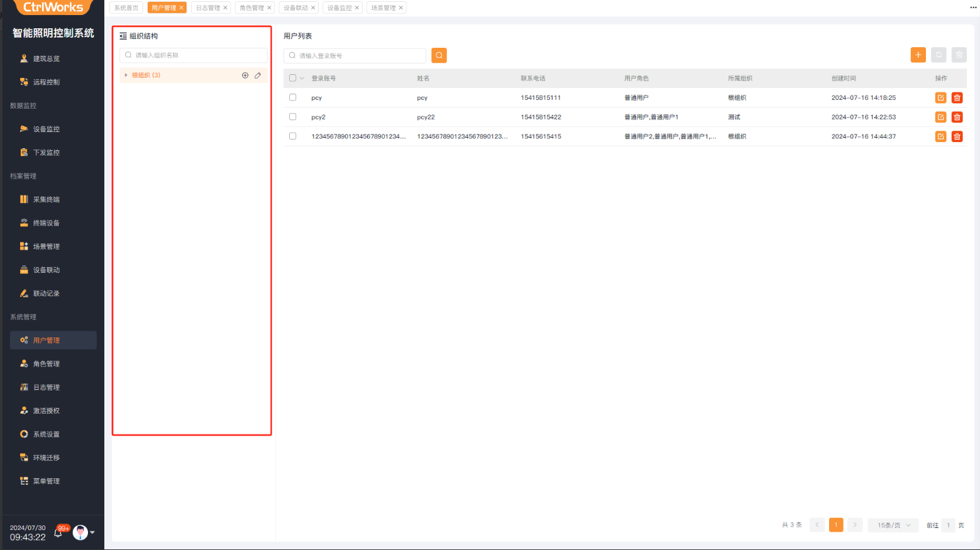This screenshot has width=980, height=550.
Task: Delete the pcy user row
Action: (x=957, y=98)
